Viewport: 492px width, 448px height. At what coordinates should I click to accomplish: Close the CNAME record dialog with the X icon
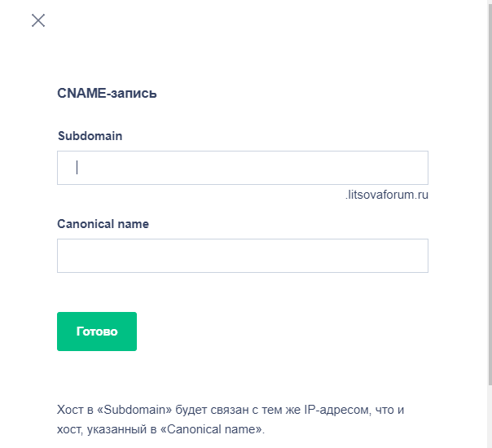tap(38, 20)
